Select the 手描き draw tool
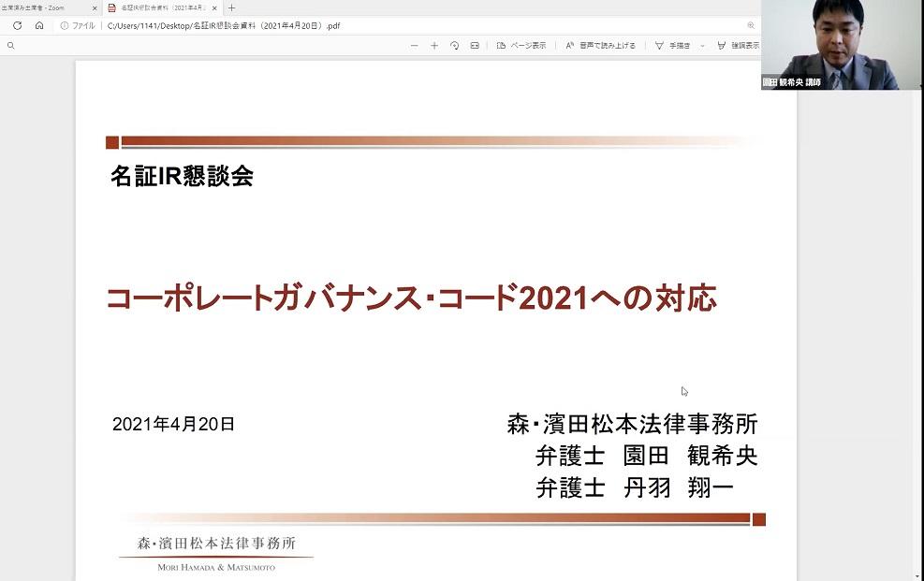 pos(672,45)
